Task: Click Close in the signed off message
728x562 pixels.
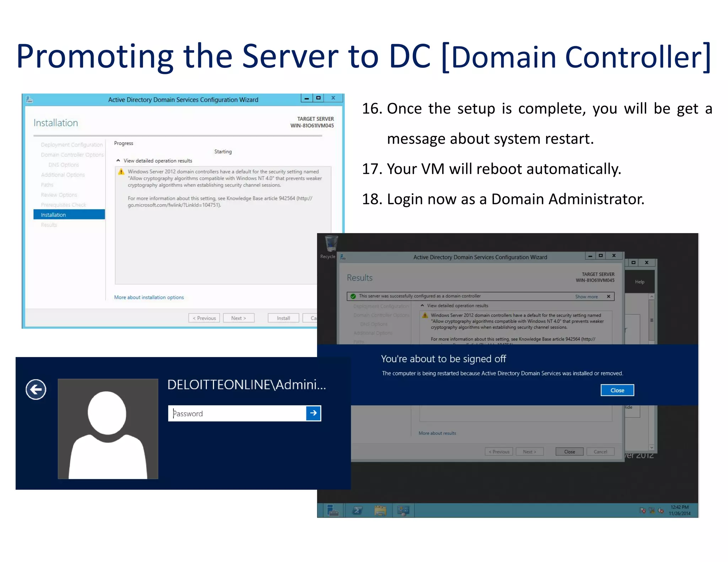Action: [617, 390]
